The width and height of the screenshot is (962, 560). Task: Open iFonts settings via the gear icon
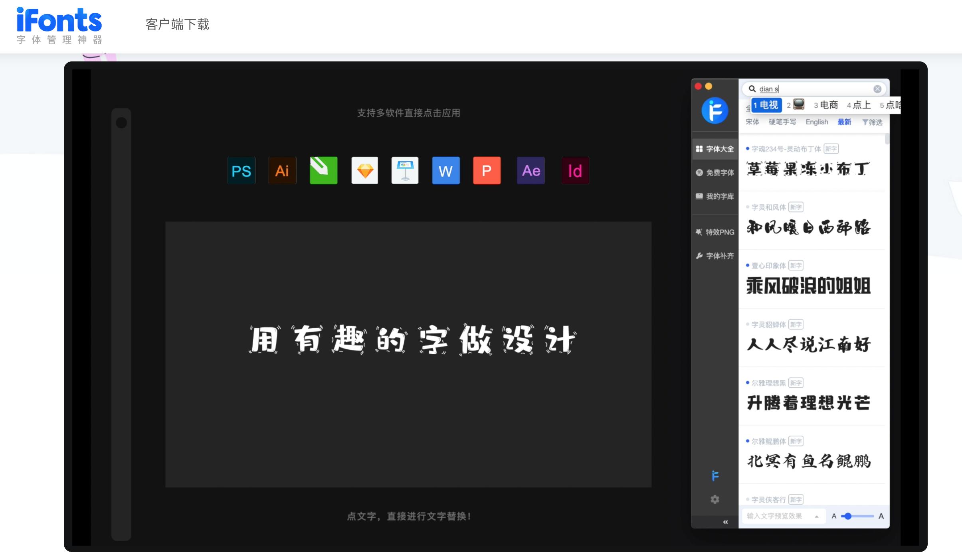pos(714,499)
